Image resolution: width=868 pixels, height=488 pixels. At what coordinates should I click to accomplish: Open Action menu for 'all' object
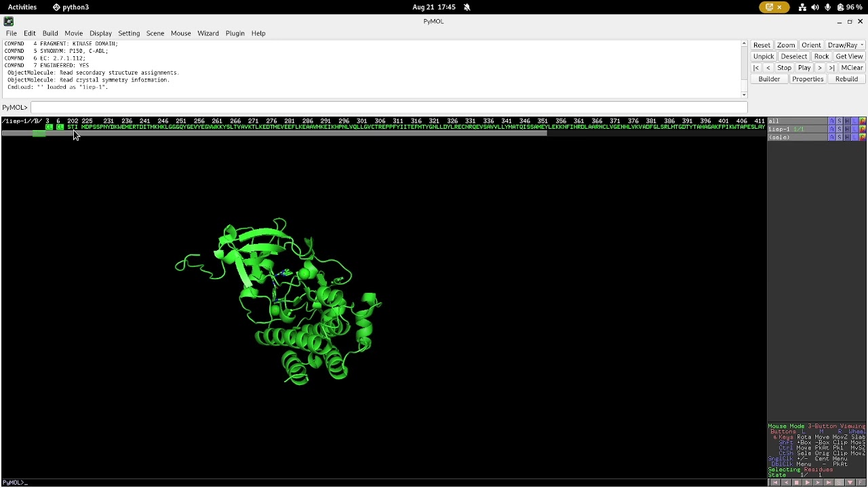click(x=831, y=121)
